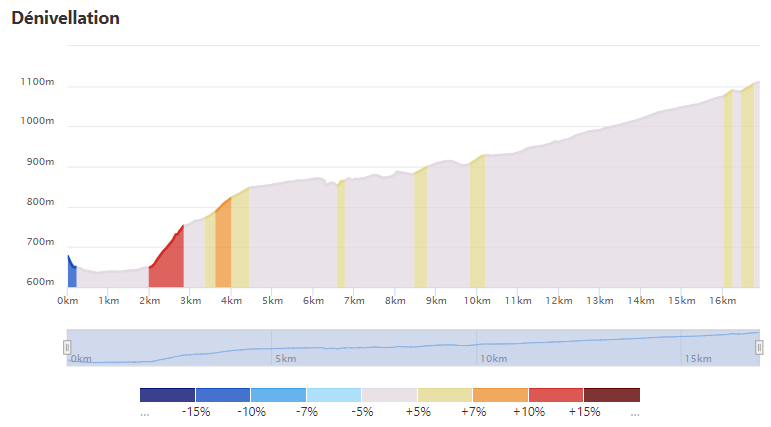The height and width of the screenshot is (427, 771).
Task: Click the pale blue swatch left of -5%
Action: point(334,395)
